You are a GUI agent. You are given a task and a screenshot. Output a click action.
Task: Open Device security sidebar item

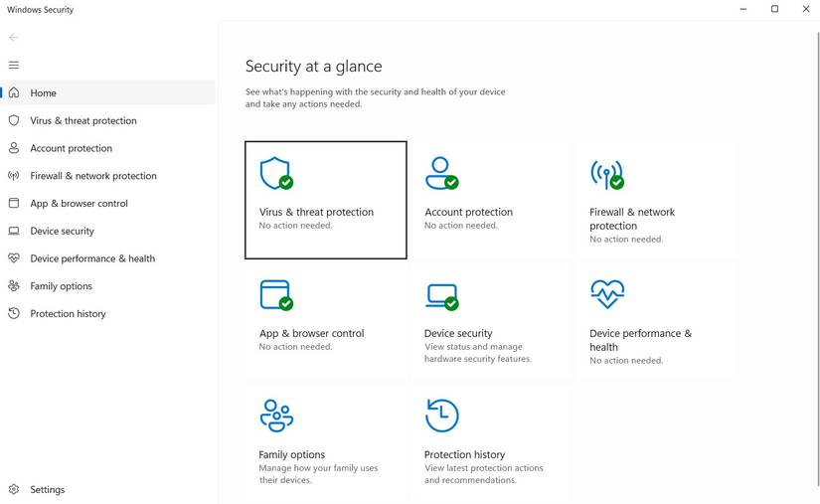click(107, 231)
